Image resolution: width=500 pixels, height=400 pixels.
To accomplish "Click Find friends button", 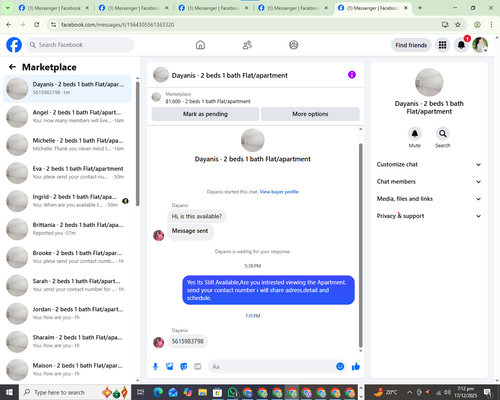I will (411, 45).
